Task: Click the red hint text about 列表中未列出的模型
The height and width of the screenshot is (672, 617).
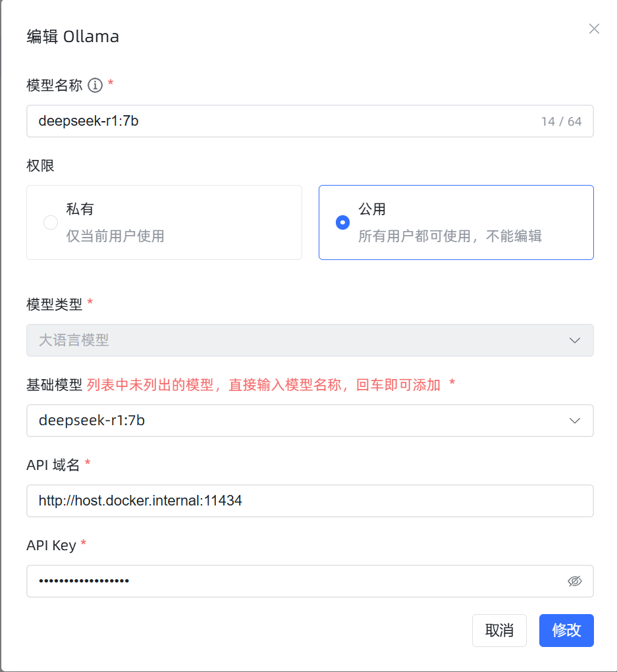Action: (x=263, y=385)
